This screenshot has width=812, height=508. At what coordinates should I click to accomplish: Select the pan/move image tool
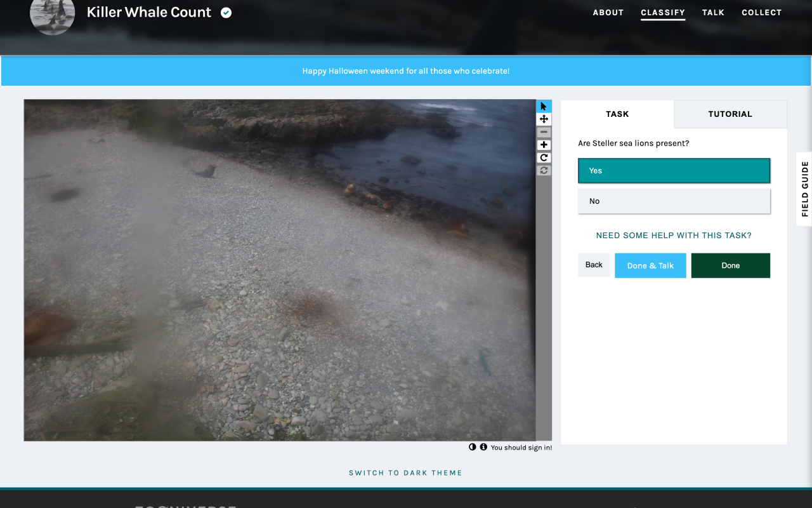tap(544, 119)
